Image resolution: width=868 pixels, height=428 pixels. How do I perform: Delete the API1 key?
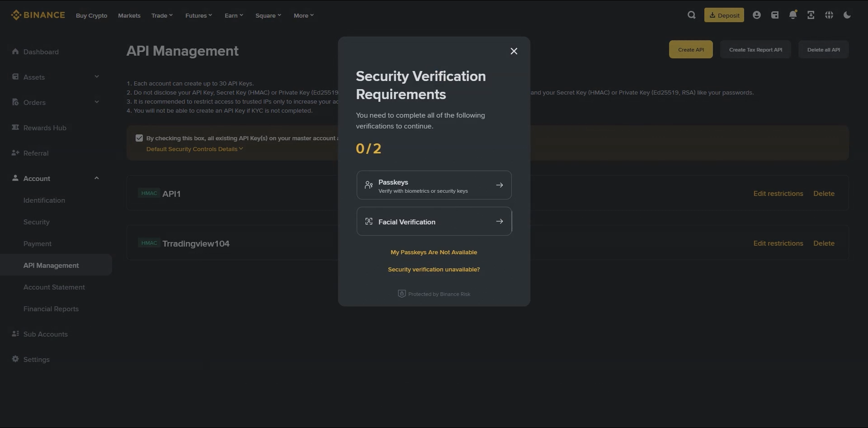pos(824,193)
